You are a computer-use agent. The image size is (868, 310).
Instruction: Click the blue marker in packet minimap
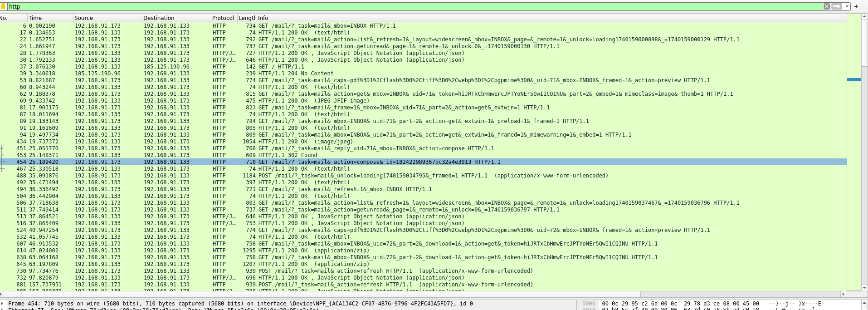click(x=854, y=80)
